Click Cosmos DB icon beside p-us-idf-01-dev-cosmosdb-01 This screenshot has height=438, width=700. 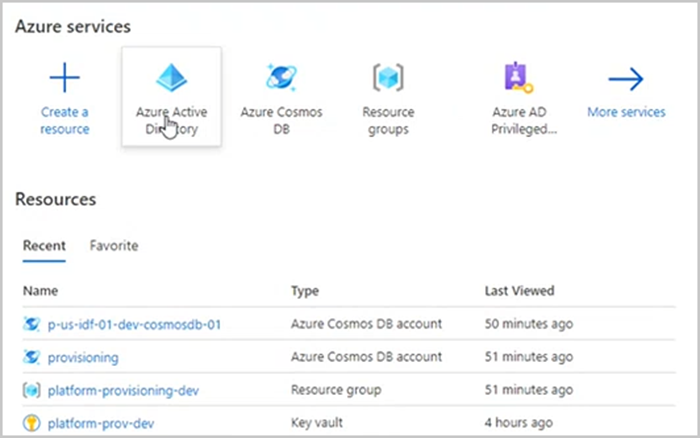(29, 324)
